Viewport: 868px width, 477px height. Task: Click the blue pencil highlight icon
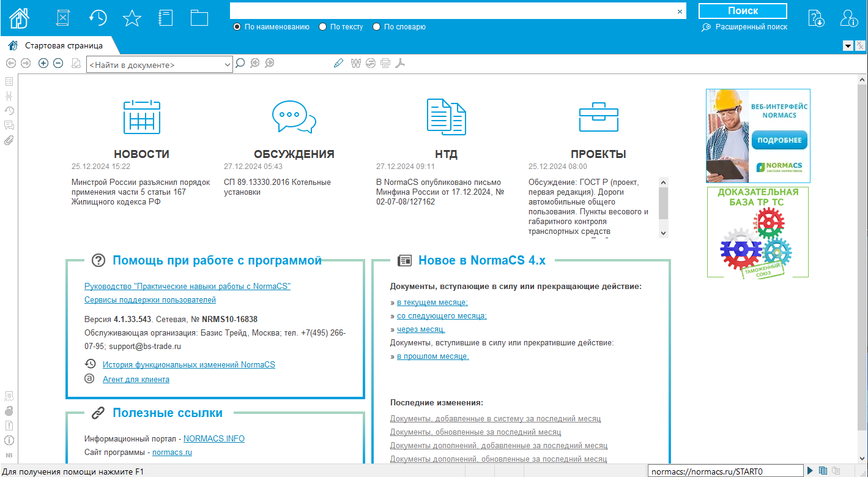(x=339, y=63)
